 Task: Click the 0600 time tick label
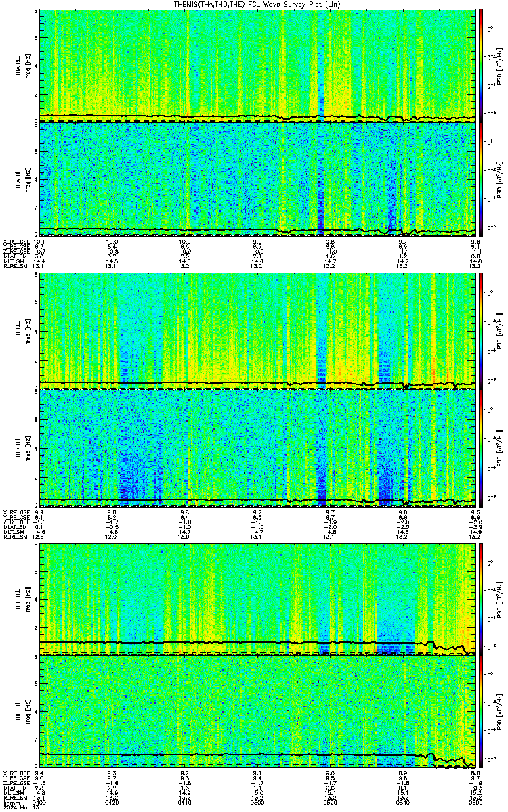tap(474, 802)
